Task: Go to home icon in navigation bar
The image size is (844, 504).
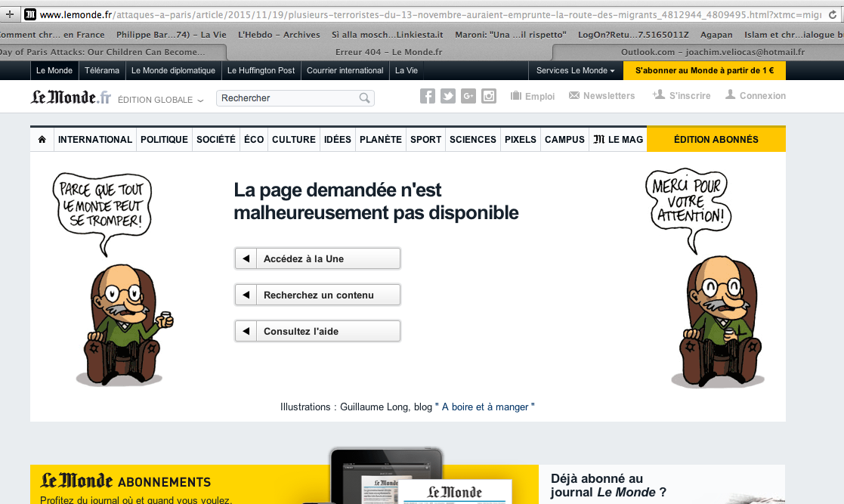Action: click(x=42, y=139)
